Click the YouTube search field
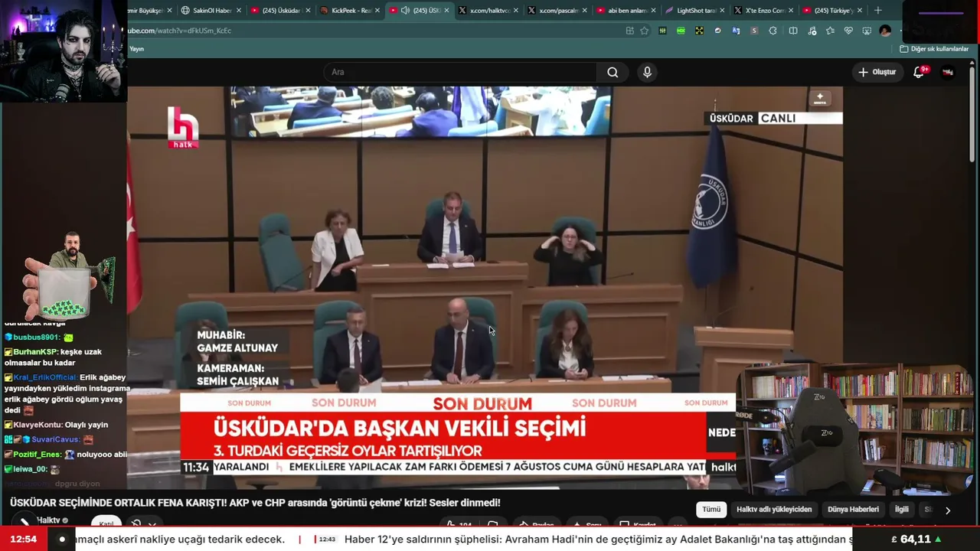 [459, 72]
